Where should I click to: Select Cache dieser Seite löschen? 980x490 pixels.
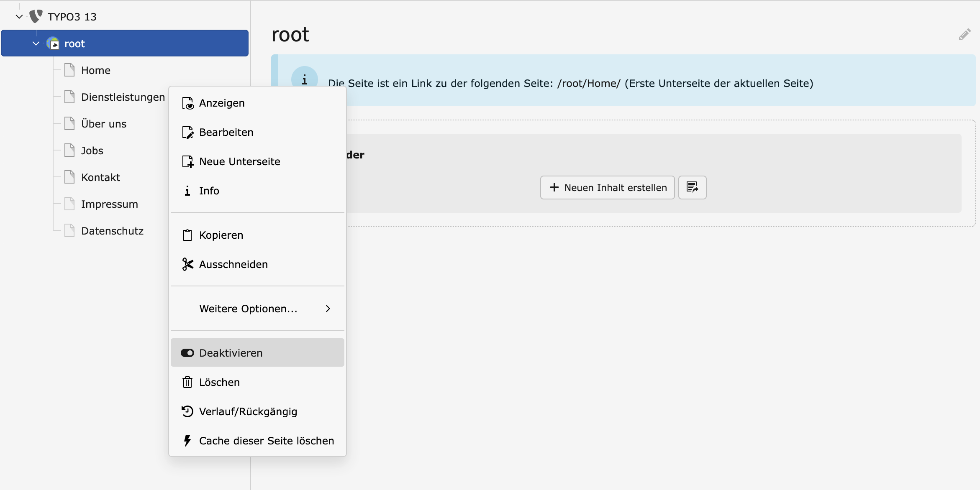[x=266, y=441]
